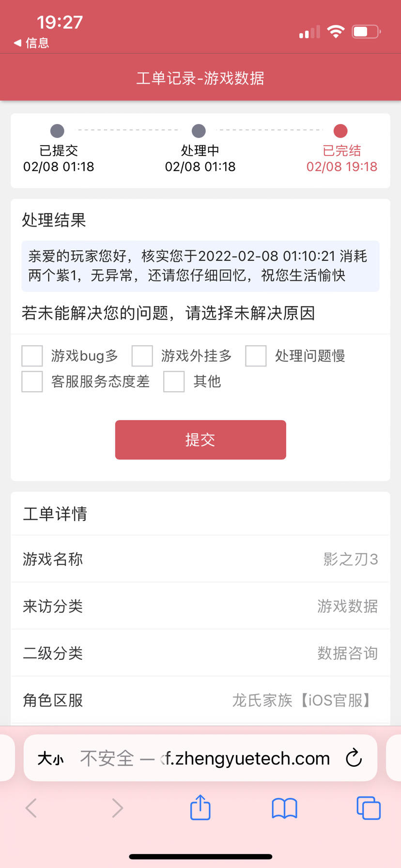Tap the red 已完结 status dot

click(340, 131)
